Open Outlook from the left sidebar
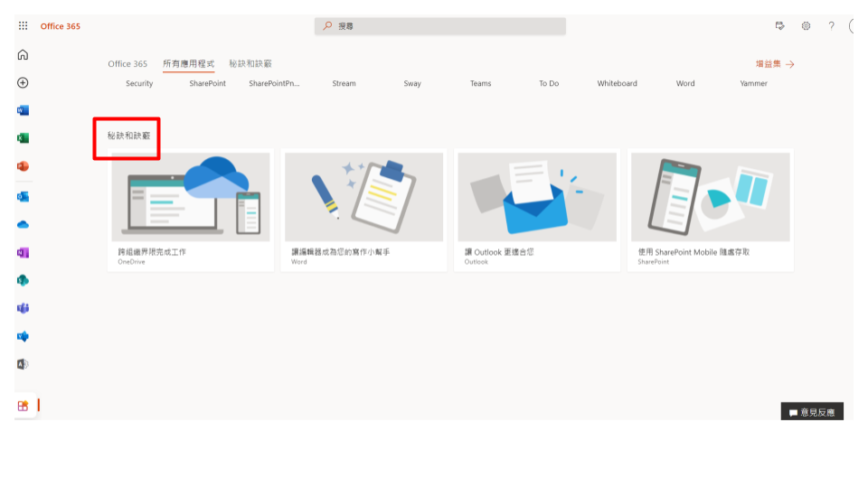This screenshot has height=488, width=868. (23, 196)
